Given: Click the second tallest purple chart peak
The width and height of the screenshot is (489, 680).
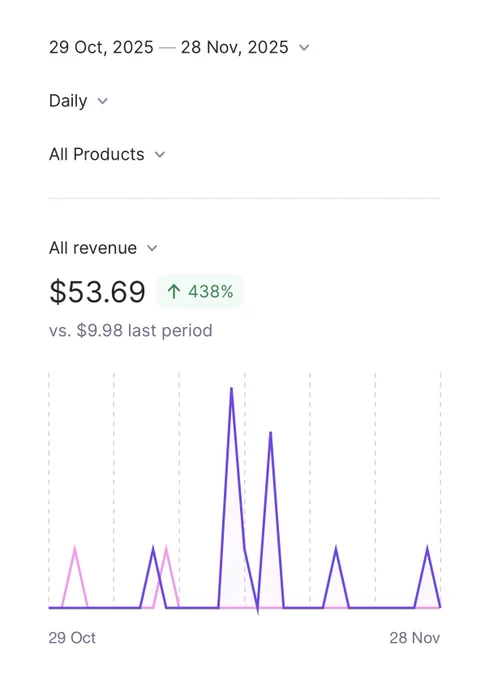Looking at the screenshot, I should [x=271, y=434].
